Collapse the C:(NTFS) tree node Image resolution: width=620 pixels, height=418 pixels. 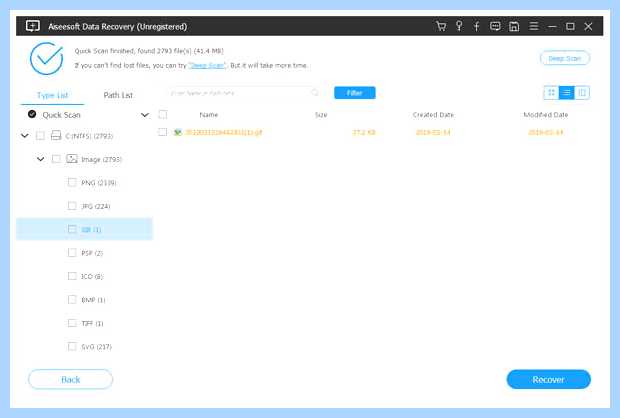pos(25,136)
